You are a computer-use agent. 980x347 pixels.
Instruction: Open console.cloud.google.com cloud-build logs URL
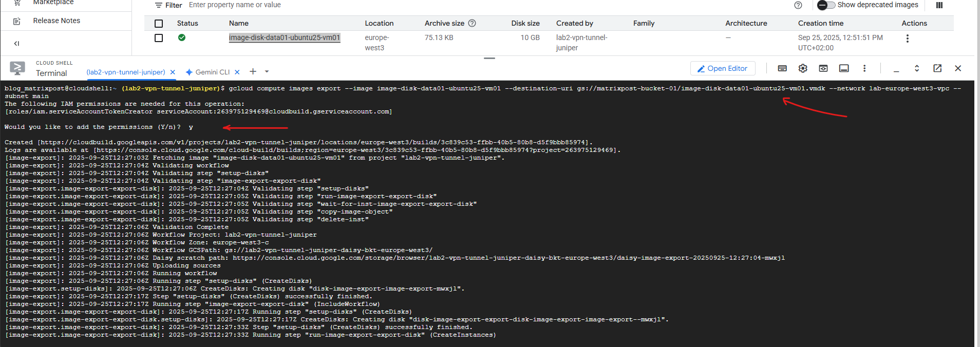(x=355, y=150)
